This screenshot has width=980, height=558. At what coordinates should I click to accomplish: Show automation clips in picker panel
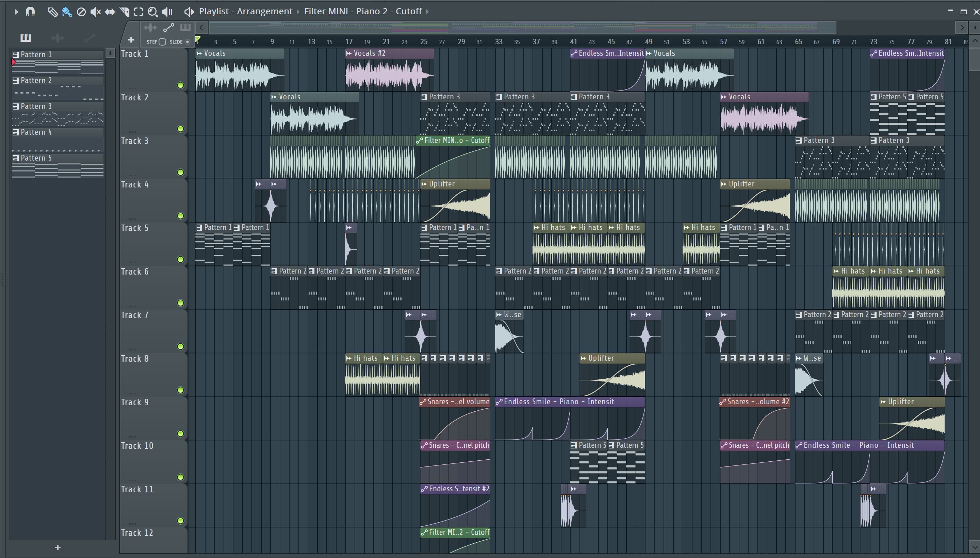click(90, 37)
